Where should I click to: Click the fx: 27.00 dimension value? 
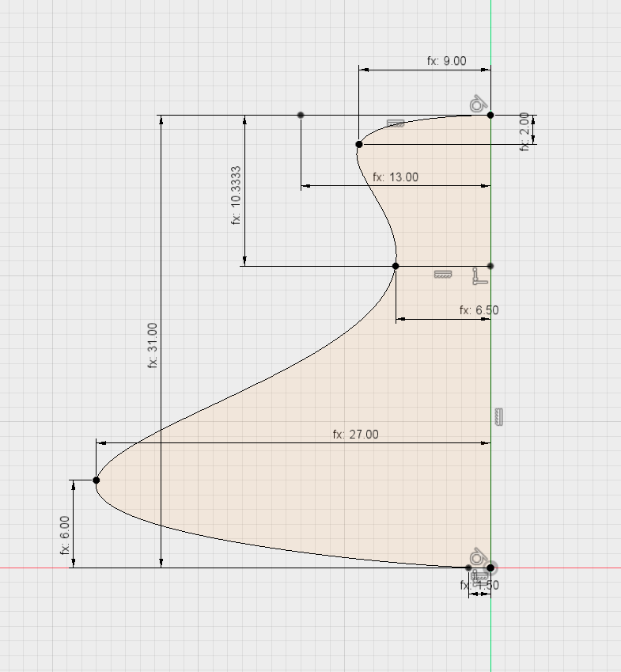pyautogui.click(x=355, y=434)
